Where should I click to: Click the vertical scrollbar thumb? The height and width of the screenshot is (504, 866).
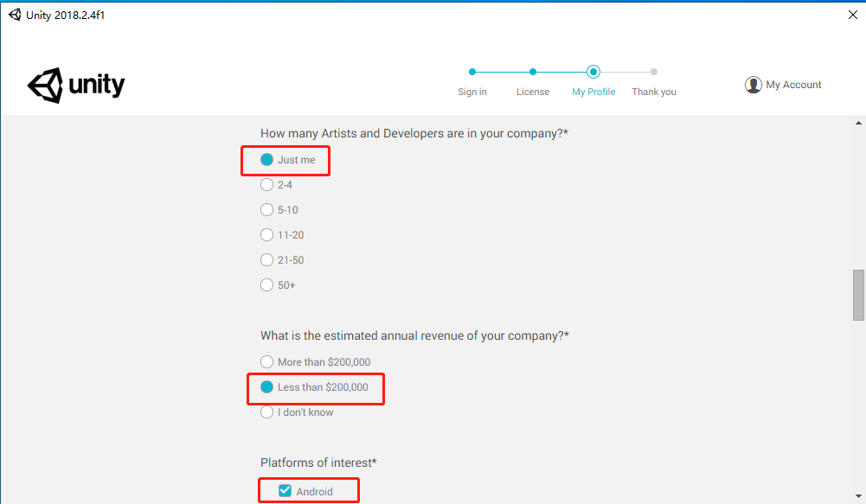click(x=858, y=295)
